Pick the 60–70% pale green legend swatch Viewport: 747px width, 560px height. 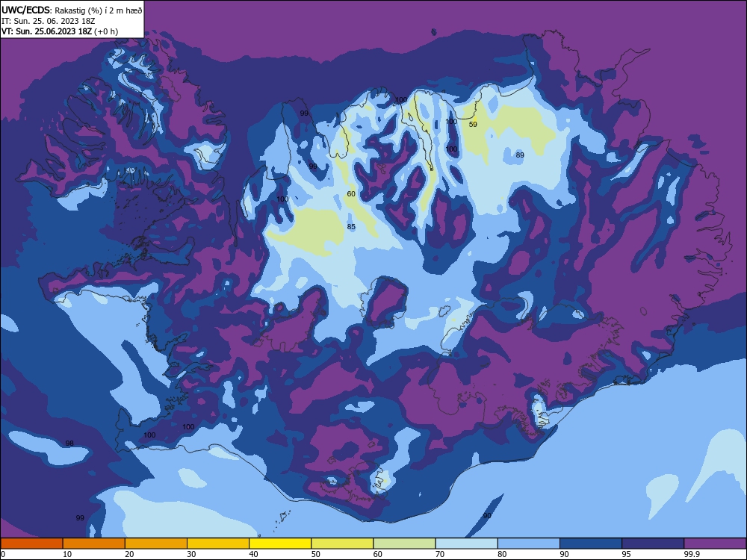click(x=404, y=544)
